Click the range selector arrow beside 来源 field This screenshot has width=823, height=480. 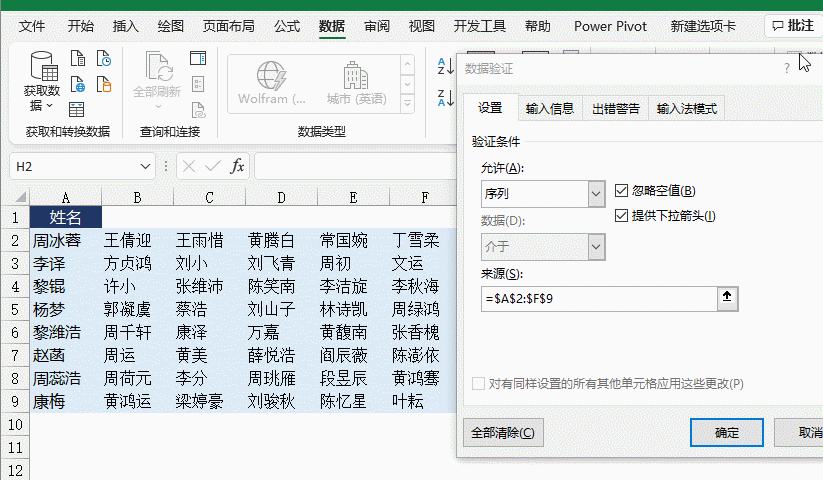click(x=727, y=298)
